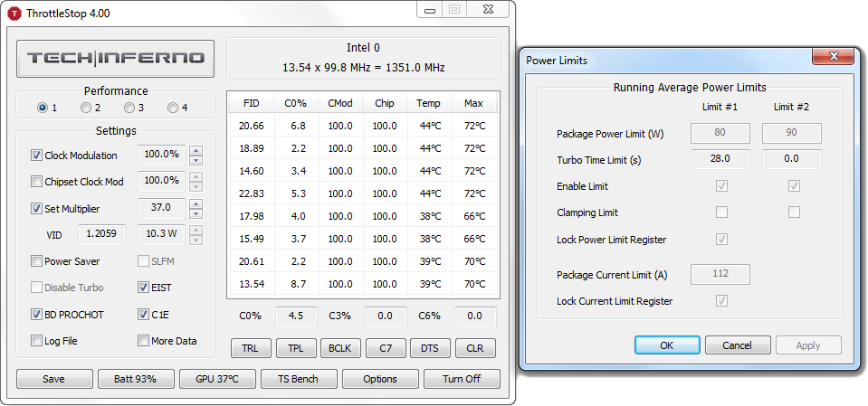The image size is (868, 406).
Task: Click the C0% summary value 4.5
Action: point(296,316)
